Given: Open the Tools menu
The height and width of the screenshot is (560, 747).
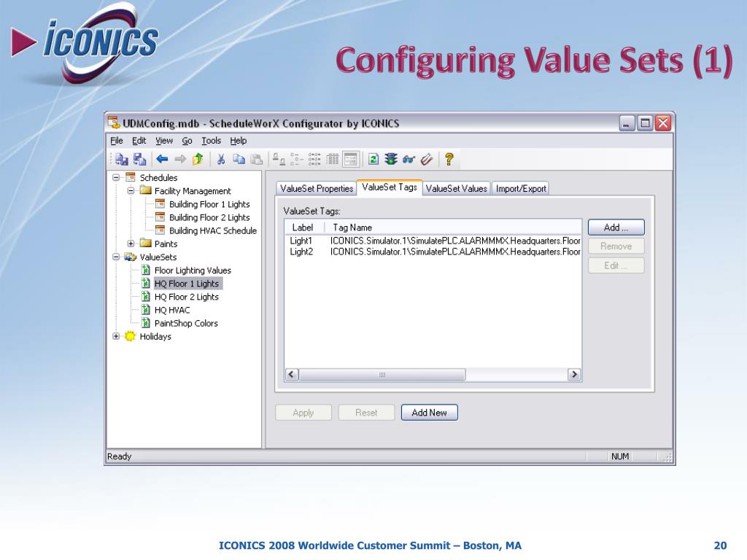Looking at the screenshot, I should point(211,141).
